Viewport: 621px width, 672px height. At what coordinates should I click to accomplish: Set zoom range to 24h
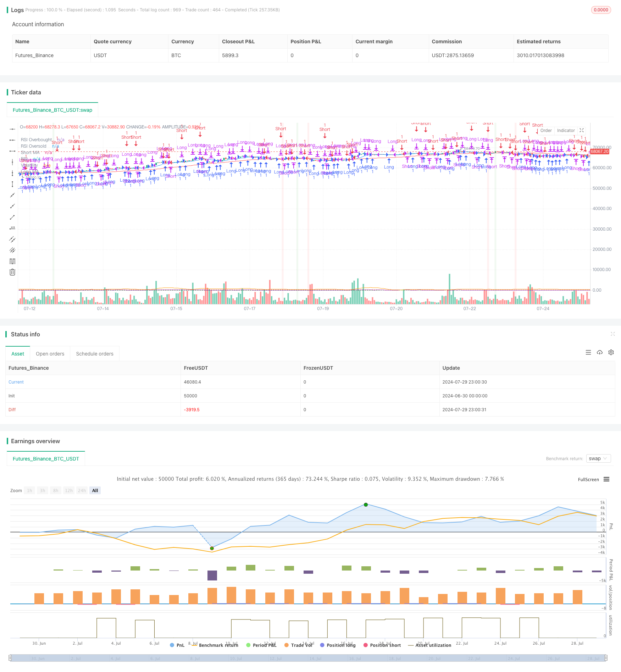(82, 490)
